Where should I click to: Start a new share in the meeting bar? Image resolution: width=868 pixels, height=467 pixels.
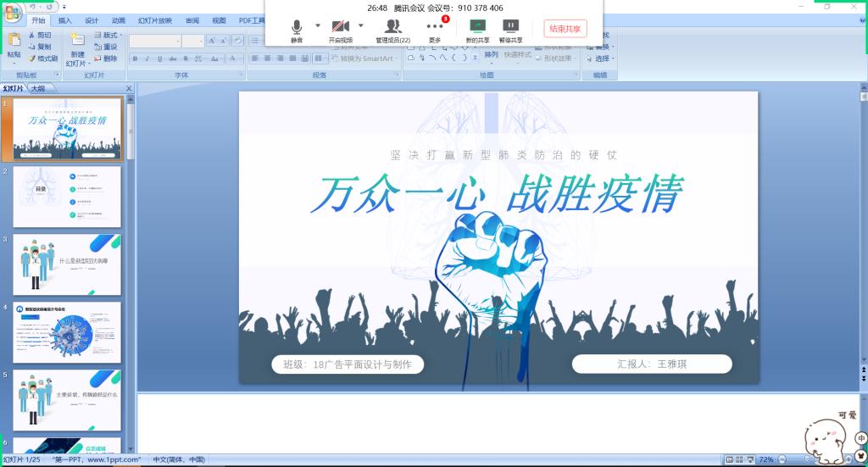pos(477,29)
